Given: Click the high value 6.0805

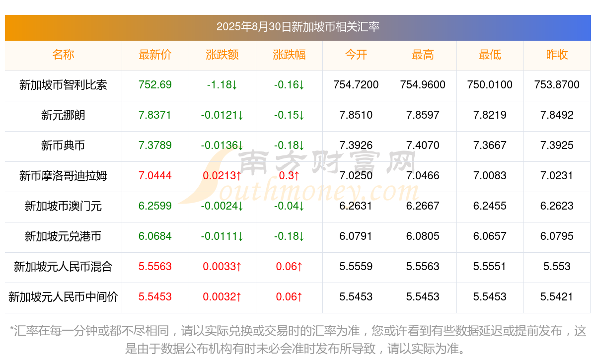Looking at the screenshot, I should coord(423,236).
